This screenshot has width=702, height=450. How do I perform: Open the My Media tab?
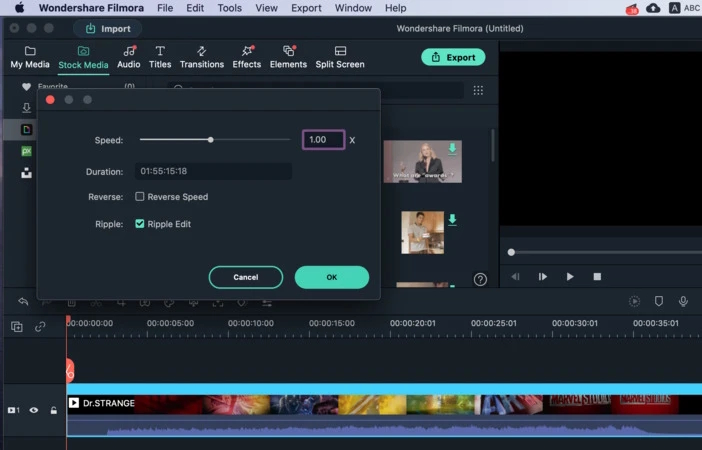click(30, 57)
